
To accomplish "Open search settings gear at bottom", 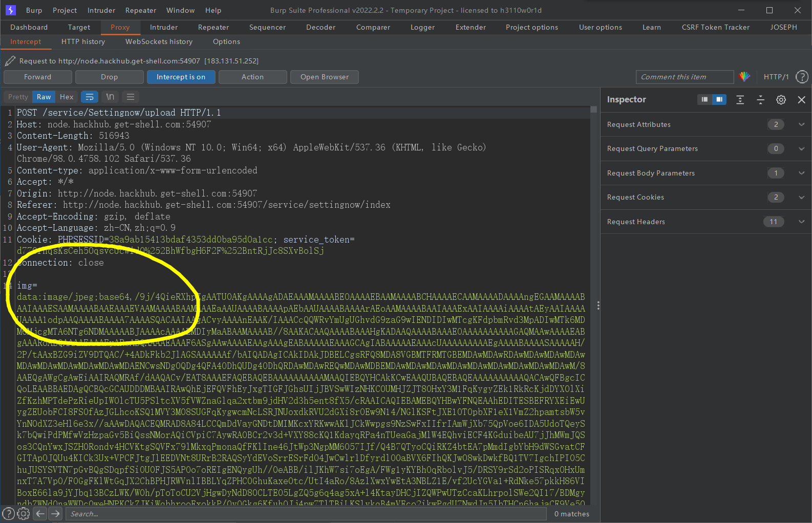I will tap(24, 514).
